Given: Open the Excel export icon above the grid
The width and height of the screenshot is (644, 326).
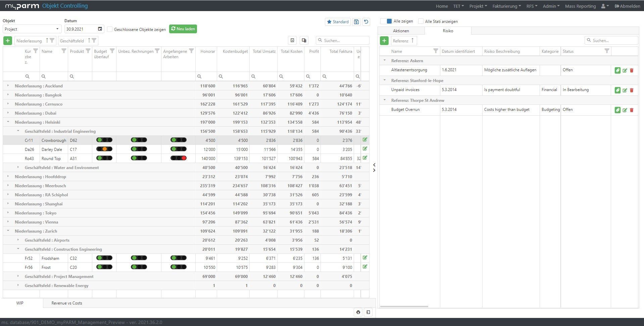Looking at the screenshot, I should click(292, 40).
